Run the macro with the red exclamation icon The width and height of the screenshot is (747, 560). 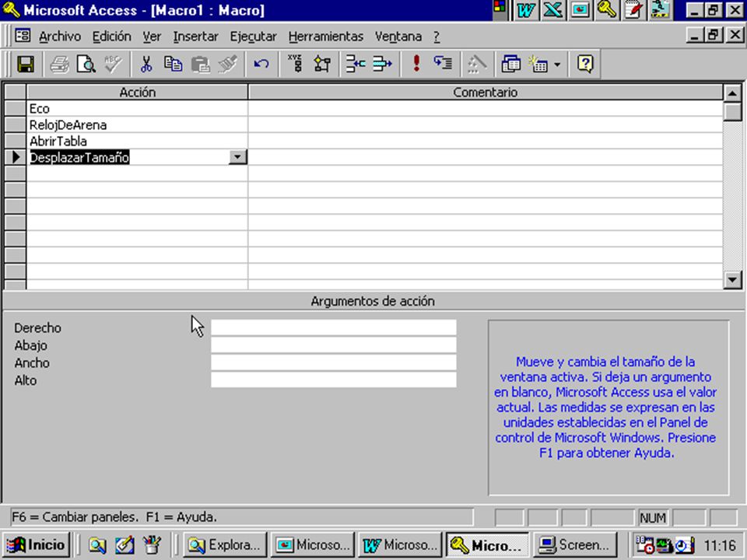point(416,64)
